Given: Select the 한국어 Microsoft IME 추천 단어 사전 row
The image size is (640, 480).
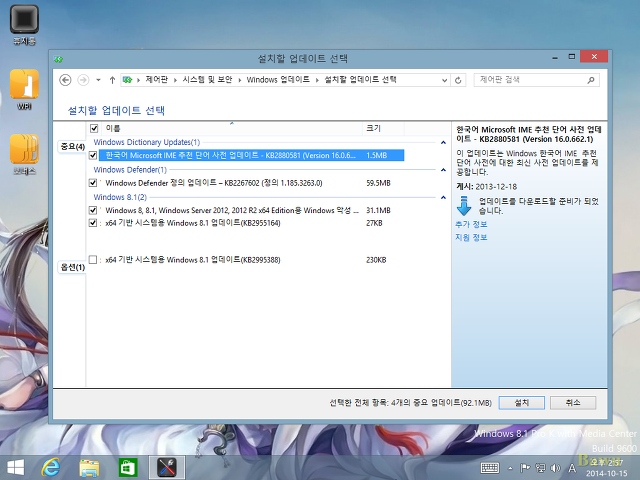Looking at the screenshot, I should (251, 156).
